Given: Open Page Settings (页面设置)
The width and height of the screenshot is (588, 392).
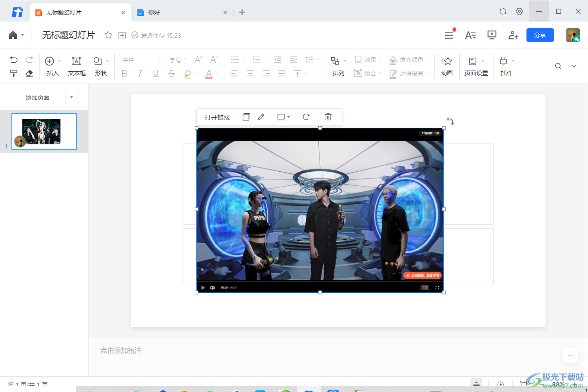Looking at the screenshot, I should point(476,66).
